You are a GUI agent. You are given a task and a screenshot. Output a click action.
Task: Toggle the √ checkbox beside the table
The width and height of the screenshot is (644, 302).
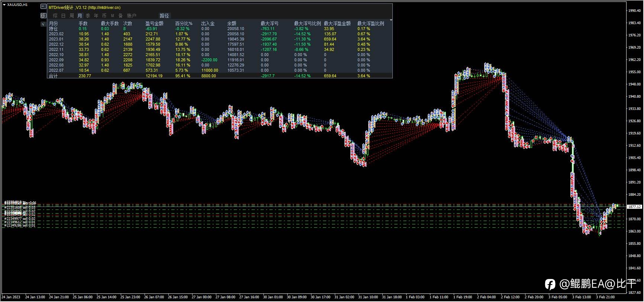43,24
